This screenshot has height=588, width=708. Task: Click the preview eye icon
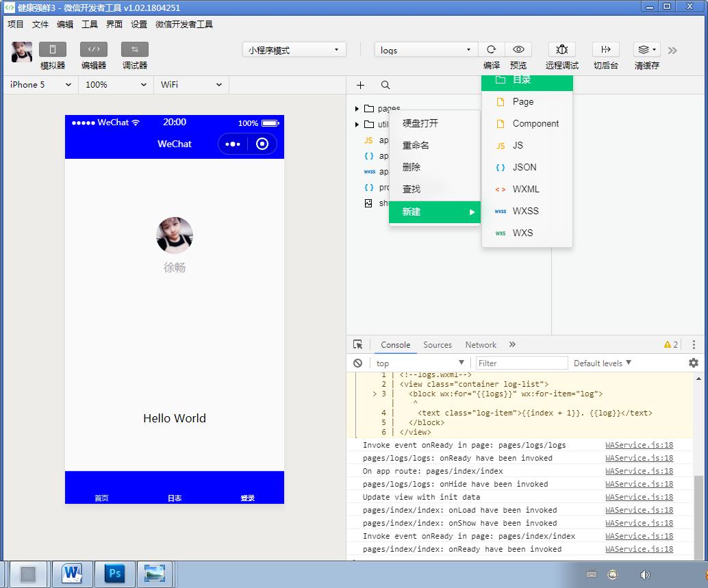pyautogui.click(x=518, y=49)
